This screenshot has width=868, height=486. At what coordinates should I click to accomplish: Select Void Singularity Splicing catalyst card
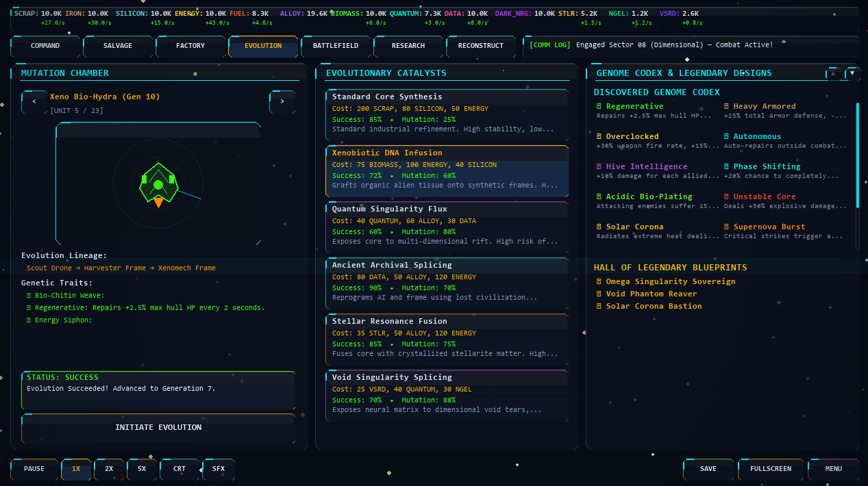(447, 394)
